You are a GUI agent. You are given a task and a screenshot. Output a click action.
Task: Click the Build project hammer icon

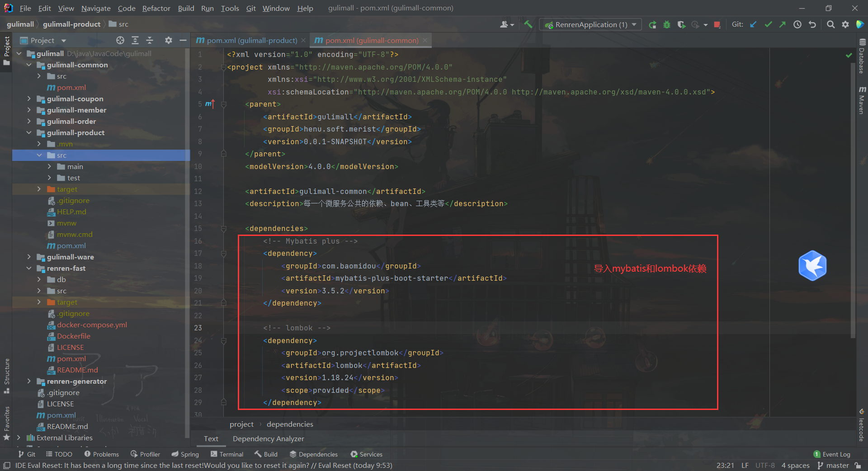tap(528, 24)
